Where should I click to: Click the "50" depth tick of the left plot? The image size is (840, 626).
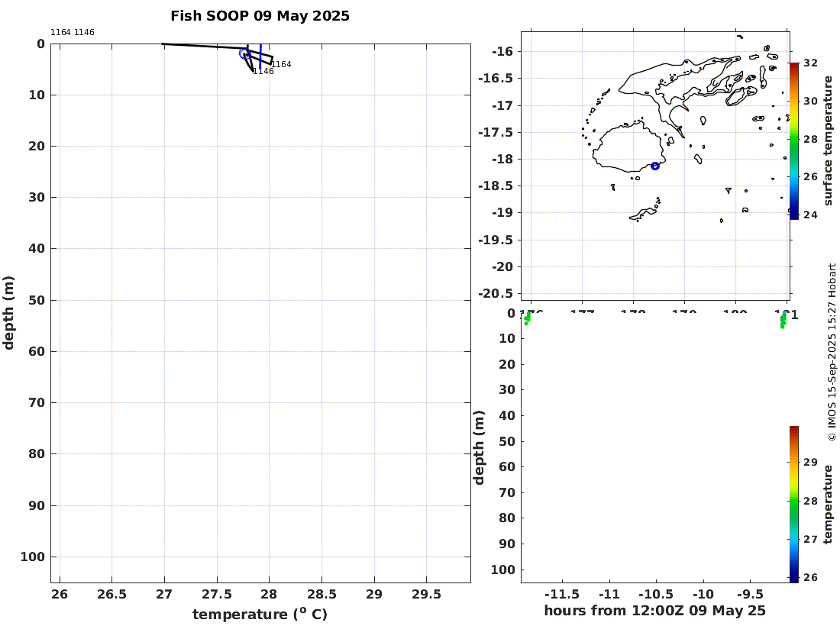[x=37, y=300]
